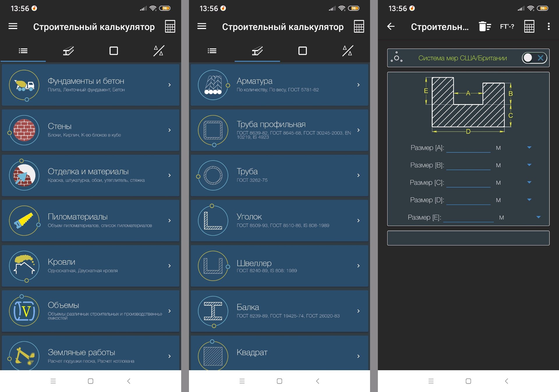Open hamburger menu in left screen
This screenshot has height=392, width=559.
(13, 26)
